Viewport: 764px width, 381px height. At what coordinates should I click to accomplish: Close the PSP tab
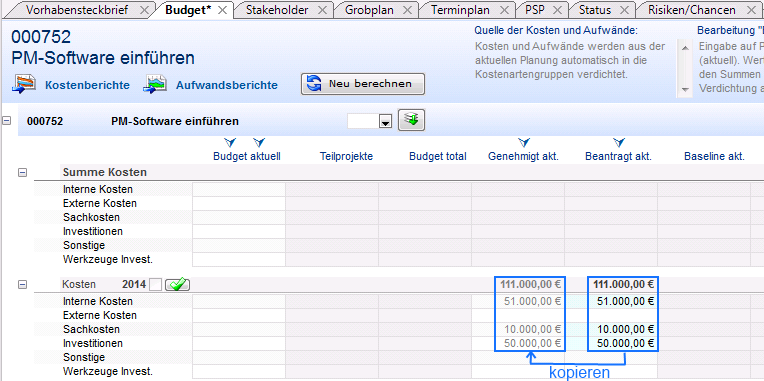coord(558,10)
